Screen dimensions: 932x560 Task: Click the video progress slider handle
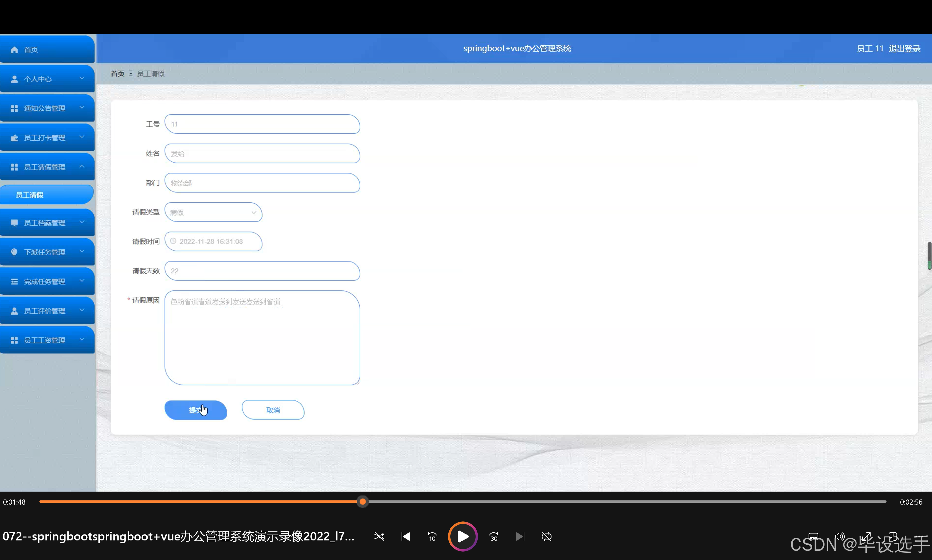(x=363, y=502)
